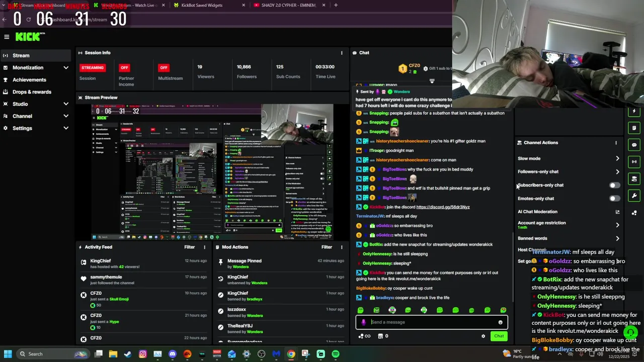Click BigBlokeBobby username in chat
This screenshot has height=362, width=644.
point(371,289)
